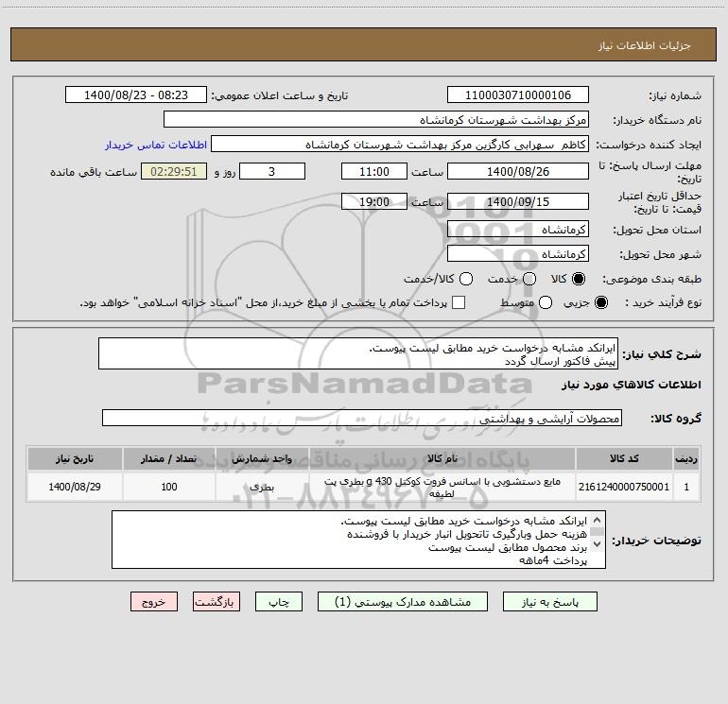
Task: Open اطلاعات تماس خریدار link
Action: coord(156,145)
